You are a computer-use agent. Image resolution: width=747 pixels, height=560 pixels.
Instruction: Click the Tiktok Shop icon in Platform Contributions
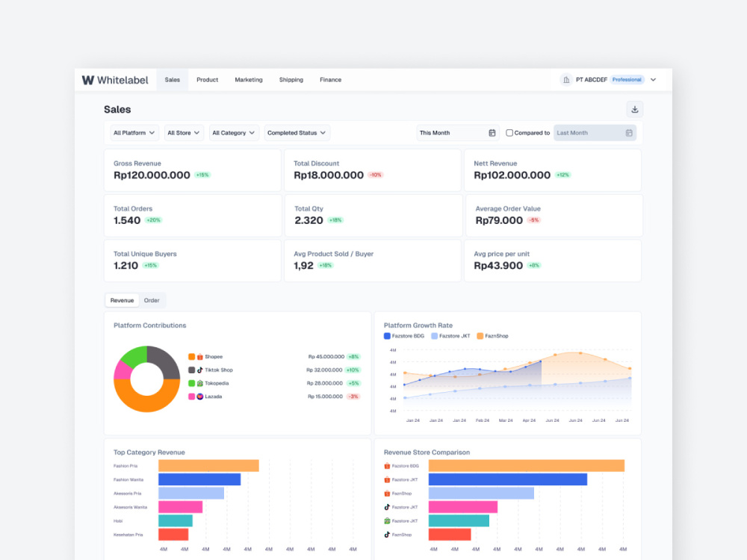(200, 370)
